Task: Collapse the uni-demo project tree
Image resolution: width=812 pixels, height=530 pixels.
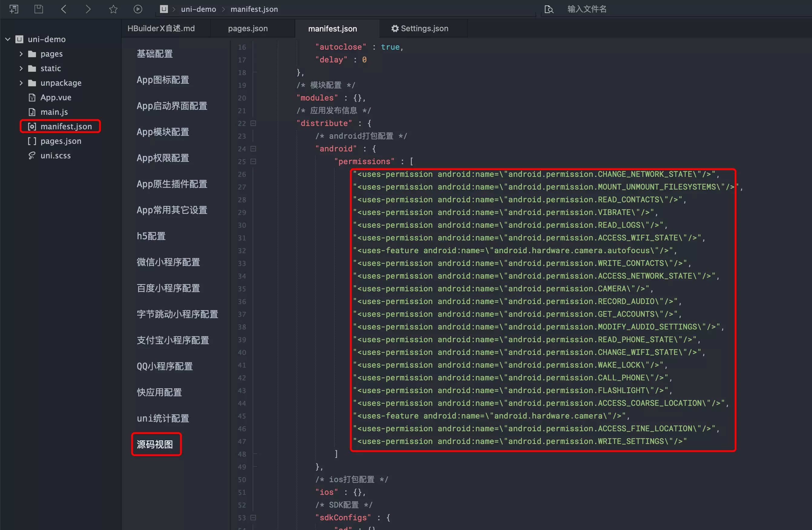Action: coord(8,39)
